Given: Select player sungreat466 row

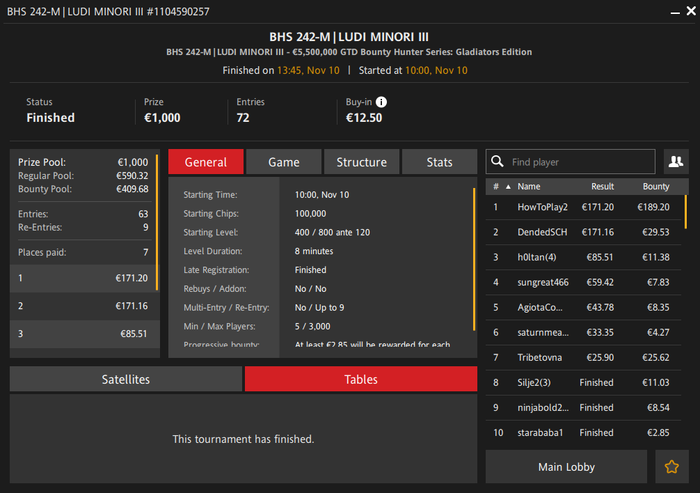Looking at the screenshot, I should (583, 282).
